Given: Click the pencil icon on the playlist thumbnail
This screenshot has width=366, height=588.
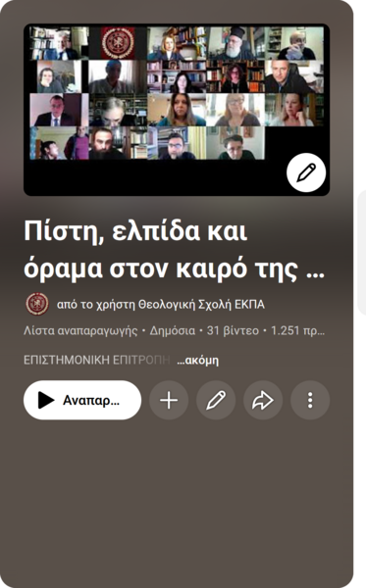Looking at the screenshot, I should point(306,172).
